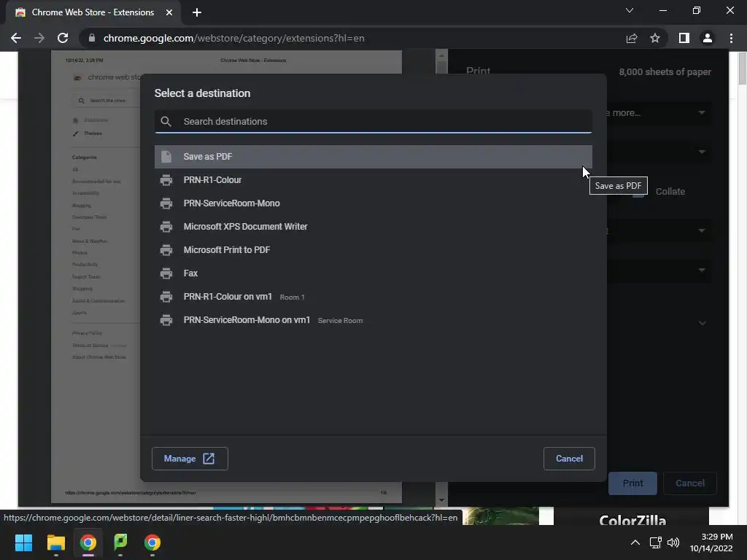This screenshot has width=747, height=560.
Task: Click the Manage printers button
Action: pyautogui.click(x=190, y=459)
